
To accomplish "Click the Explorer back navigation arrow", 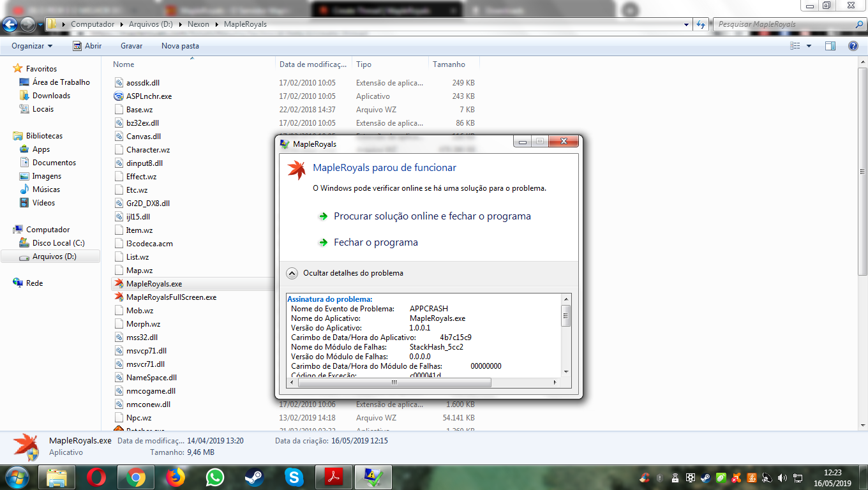I will coord(10,24).
